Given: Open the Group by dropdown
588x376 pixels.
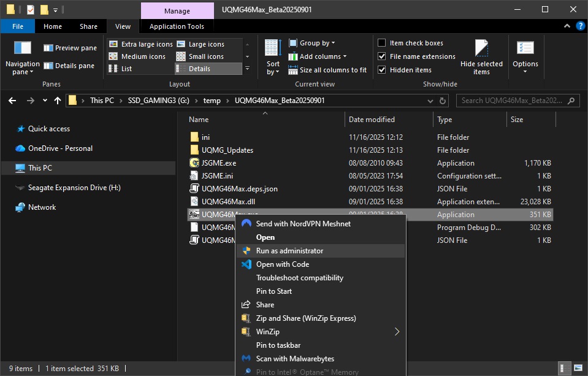Looking at the screenshot, I should click(x=312, y=43).
